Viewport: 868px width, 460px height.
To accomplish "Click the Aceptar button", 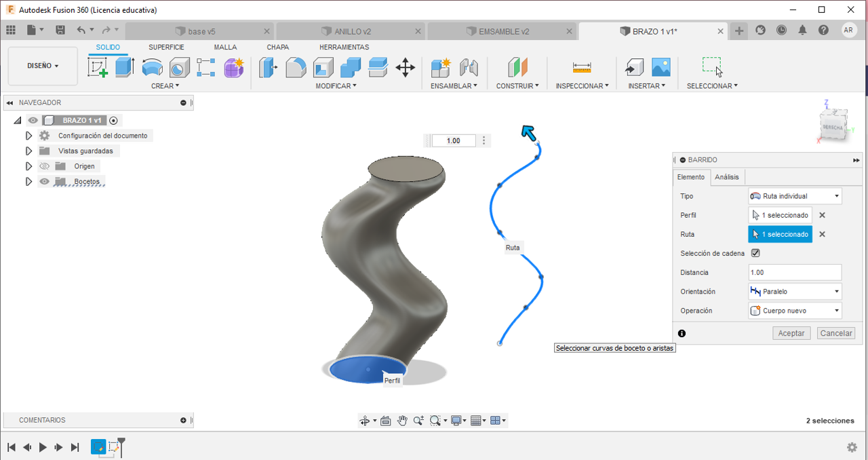I will (x=791, y=333).
